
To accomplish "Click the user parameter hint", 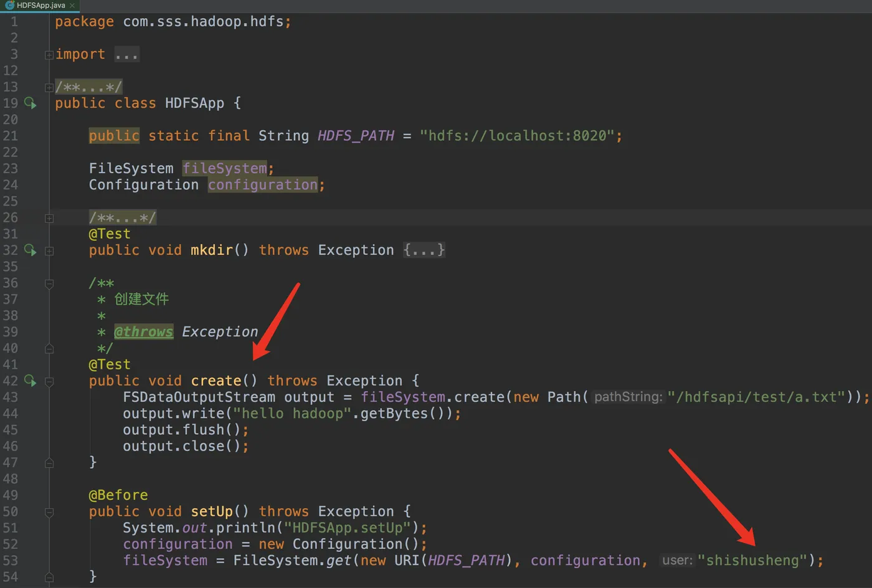I will (677, 561).
